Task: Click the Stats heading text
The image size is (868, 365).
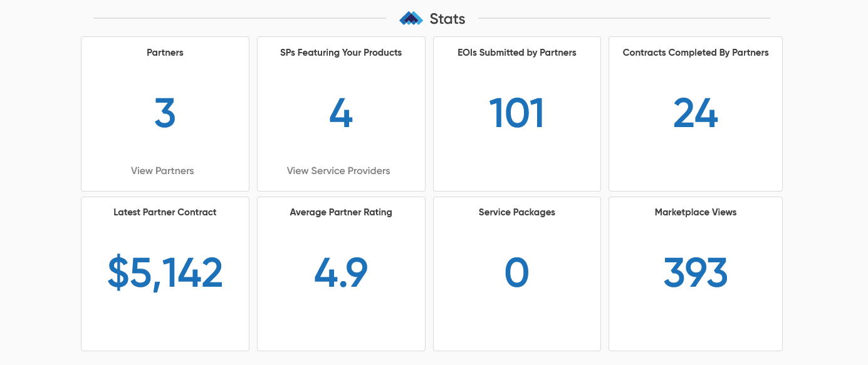Action: pyautogui.click(x=447, y=19)
